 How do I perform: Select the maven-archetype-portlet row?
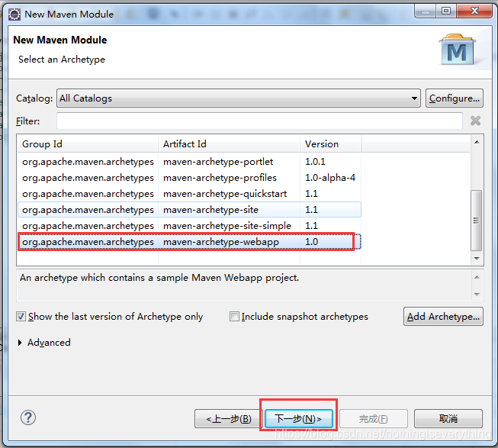tap(189, 162)
